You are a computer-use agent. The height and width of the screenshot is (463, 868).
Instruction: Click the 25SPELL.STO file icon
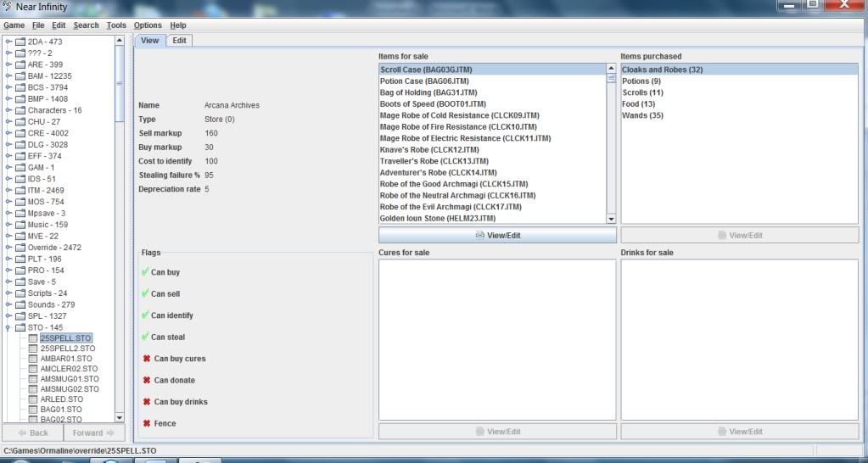pos(33,337)
